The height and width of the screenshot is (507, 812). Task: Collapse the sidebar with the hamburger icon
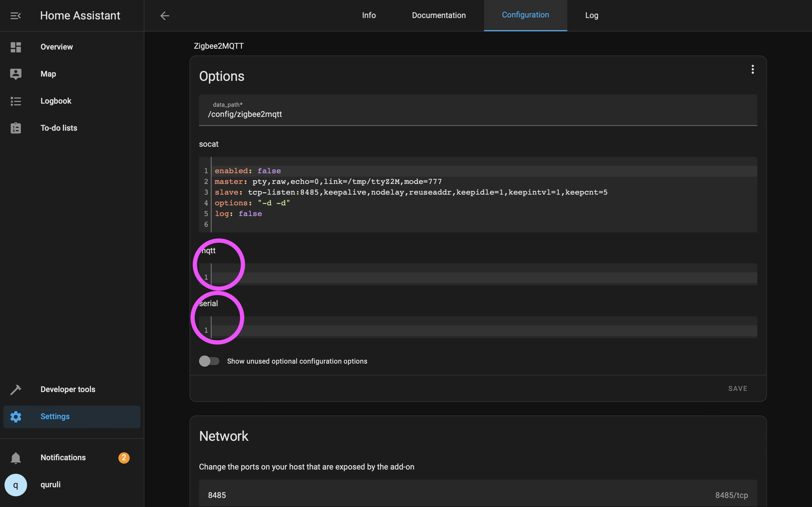[16, 16]
